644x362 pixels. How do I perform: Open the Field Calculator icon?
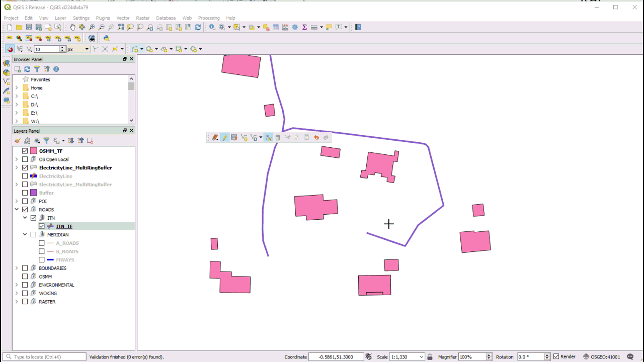pyautogui.click(x=285, y=27)
